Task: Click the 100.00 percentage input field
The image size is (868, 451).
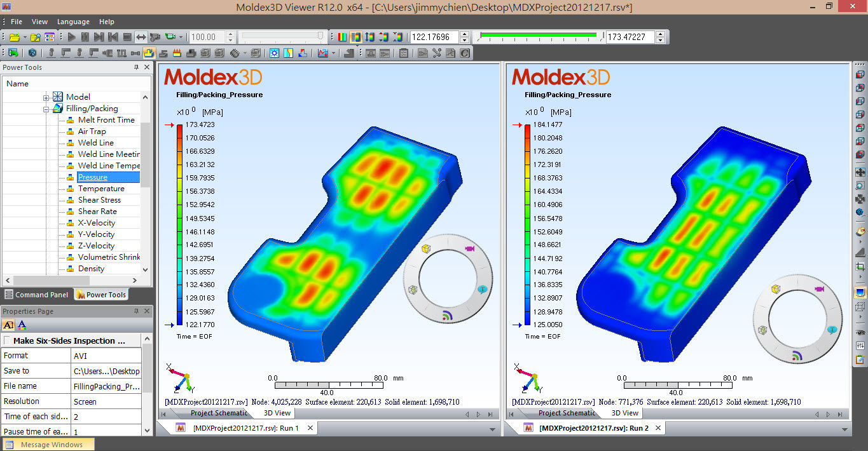Action: click(207, 37)
